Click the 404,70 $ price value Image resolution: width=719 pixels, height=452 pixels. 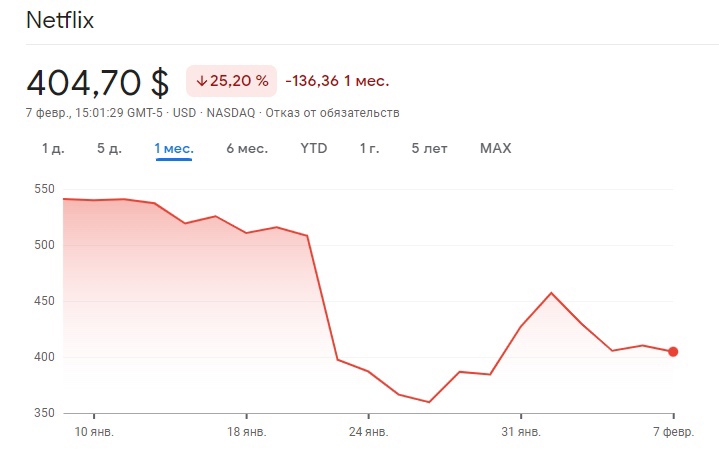pos(98,81)
